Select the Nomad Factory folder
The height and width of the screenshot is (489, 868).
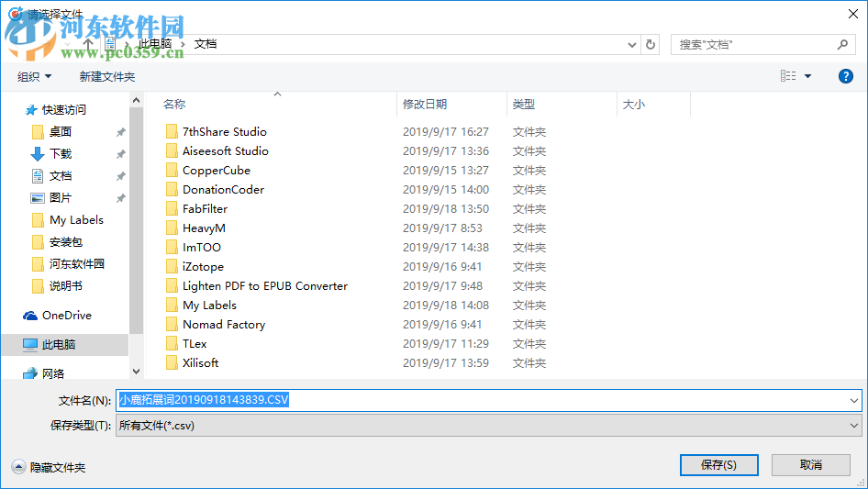point(224,325)
